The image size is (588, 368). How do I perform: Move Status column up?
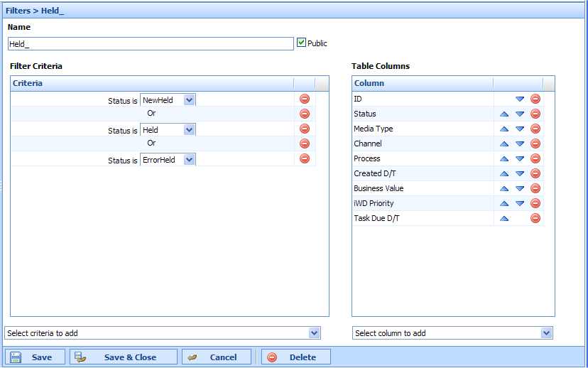[504, 114]
